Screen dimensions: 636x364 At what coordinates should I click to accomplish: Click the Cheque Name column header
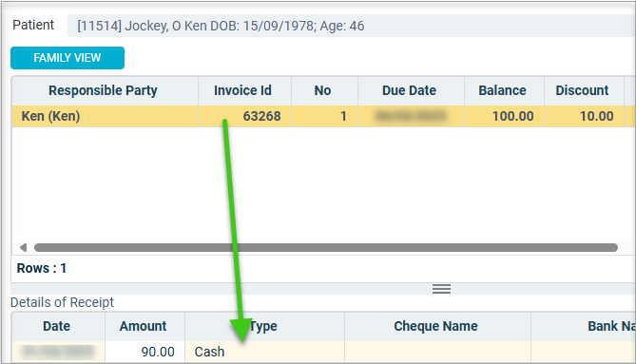tap(437, 326)
